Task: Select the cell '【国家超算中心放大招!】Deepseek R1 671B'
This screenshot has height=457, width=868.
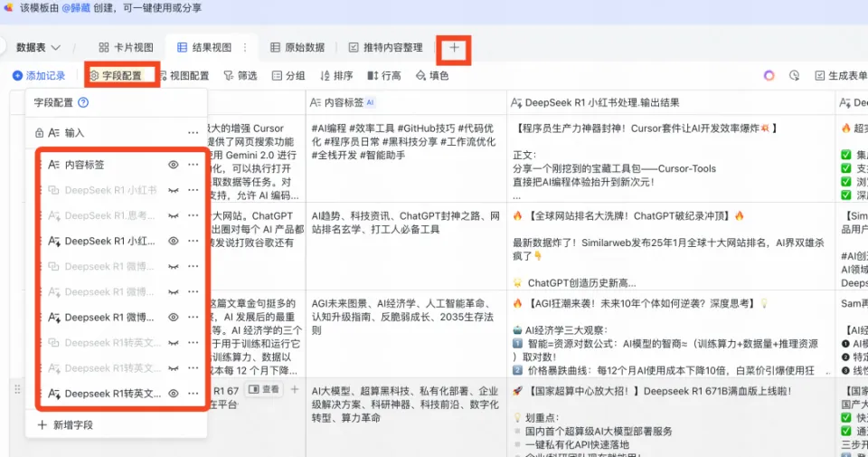Action: [671, 417]
